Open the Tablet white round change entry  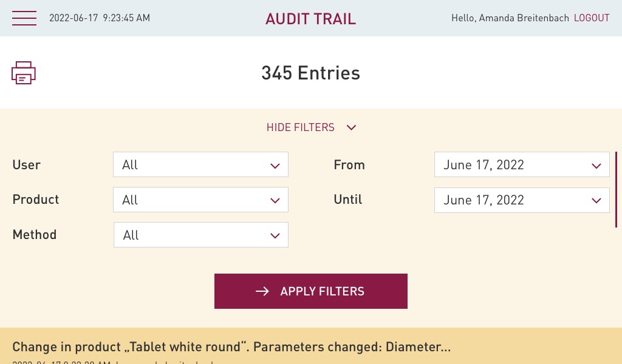click(x=231, y=348)
